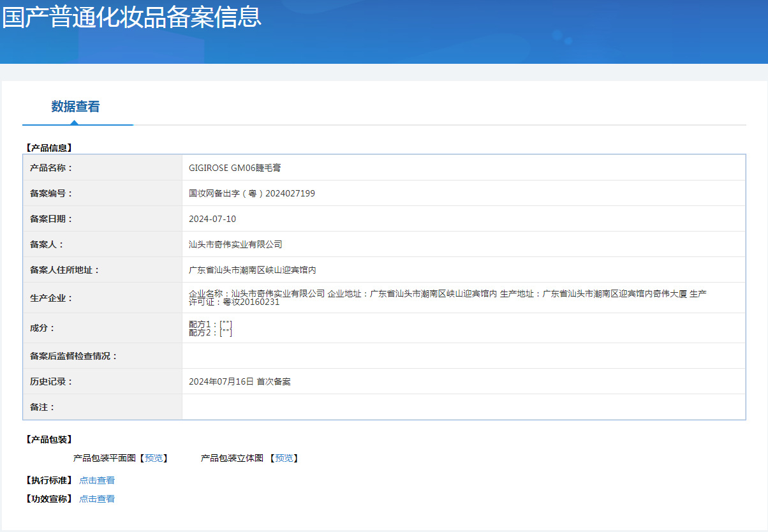Click the page title 国产普通化妆品备案信息
768x532 pixels.
pos(132,17)
